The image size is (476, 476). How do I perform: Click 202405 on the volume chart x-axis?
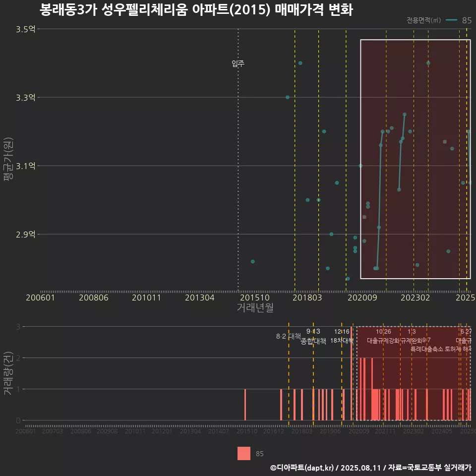pos(442,431)
